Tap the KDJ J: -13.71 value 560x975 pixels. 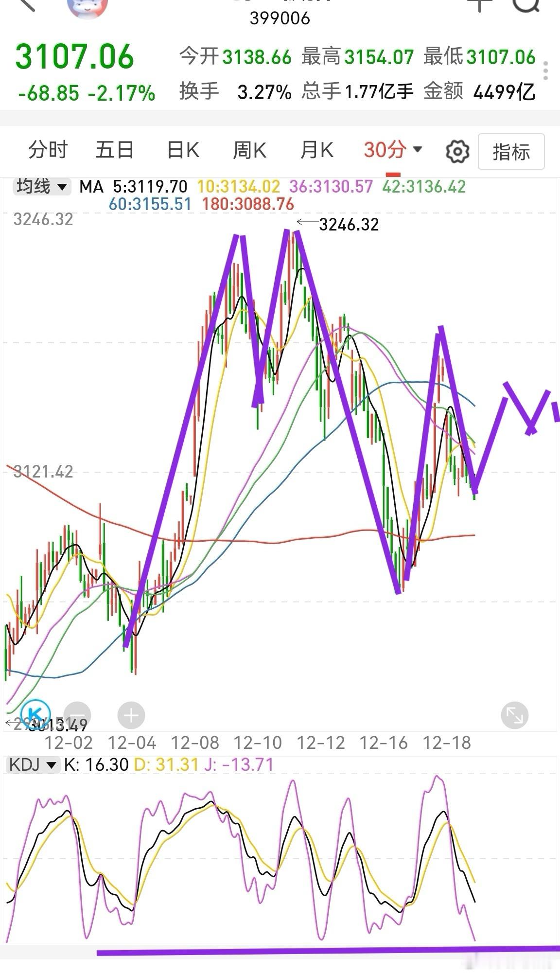click(239, 765)
